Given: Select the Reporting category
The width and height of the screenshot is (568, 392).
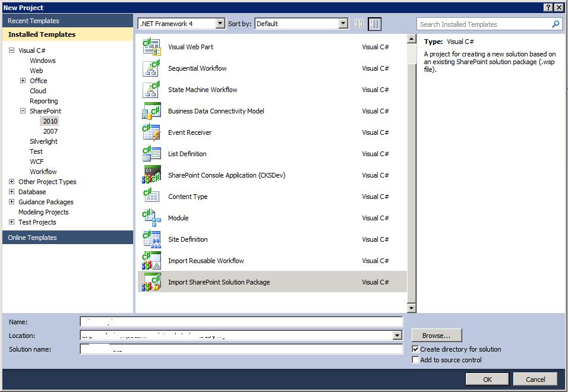Looking at the screenshot, I should [x=44, y=101].
